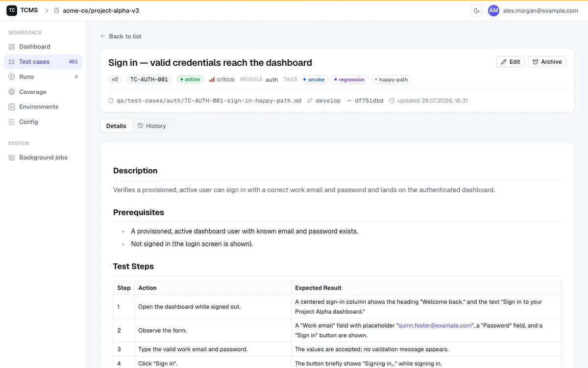Click the file icon before path

111,101
